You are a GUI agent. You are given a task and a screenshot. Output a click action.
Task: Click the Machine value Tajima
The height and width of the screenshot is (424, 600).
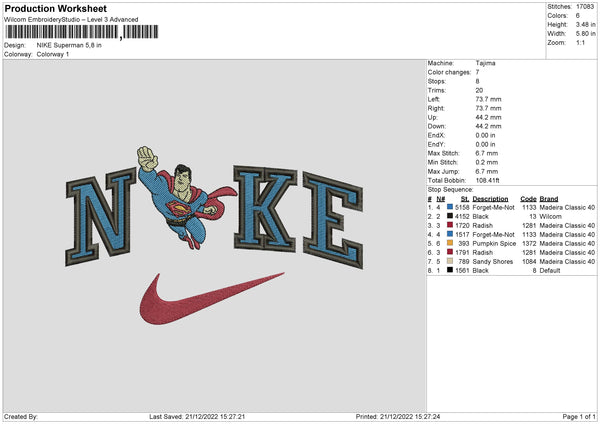tap(486, 63)
